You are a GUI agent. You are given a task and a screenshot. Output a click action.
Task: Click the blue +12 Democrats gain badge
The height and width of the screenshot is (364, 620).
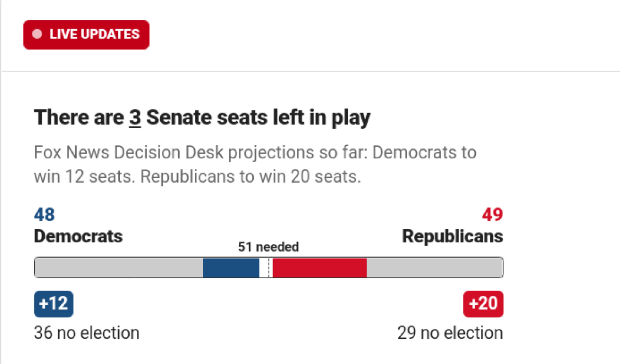pos(54,304)
